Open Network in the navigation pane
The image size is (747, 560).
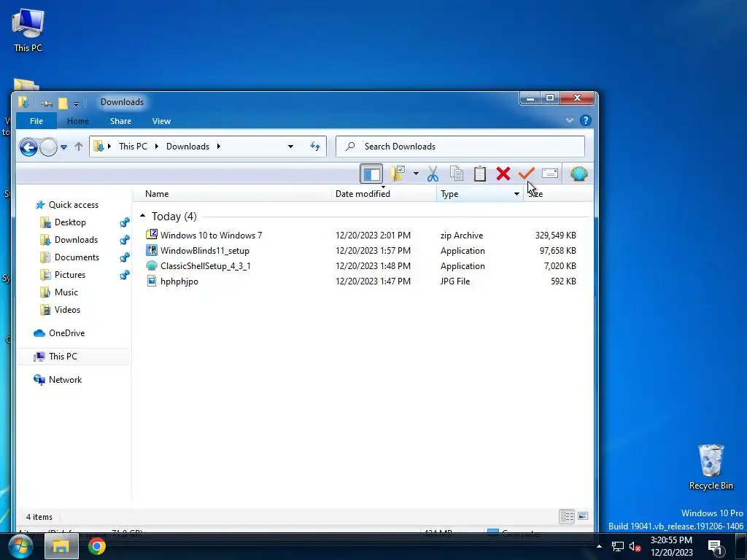65,380
